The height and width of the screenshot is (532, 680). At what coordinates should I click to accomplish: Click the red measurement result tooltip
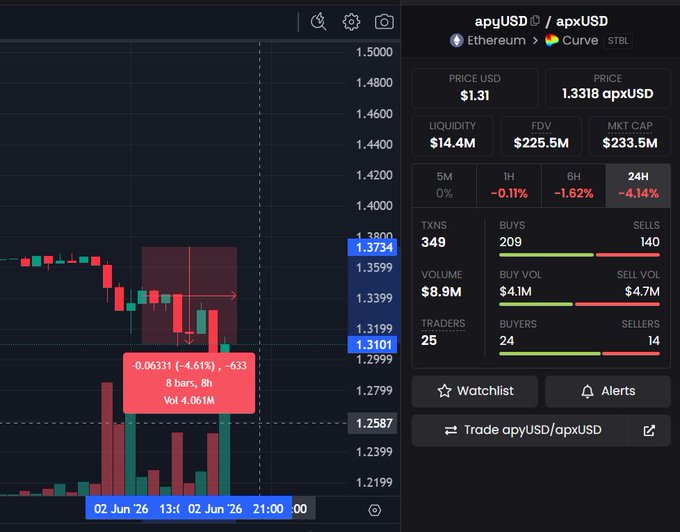(x=189, y=383)
